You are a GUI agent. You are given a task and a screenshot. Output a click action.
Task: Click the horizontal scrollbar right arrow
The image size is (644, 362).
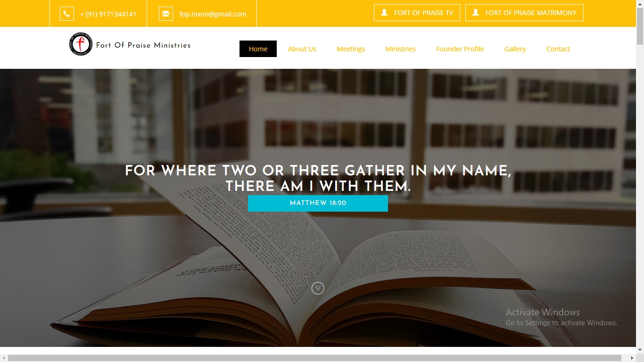[632, 358]
